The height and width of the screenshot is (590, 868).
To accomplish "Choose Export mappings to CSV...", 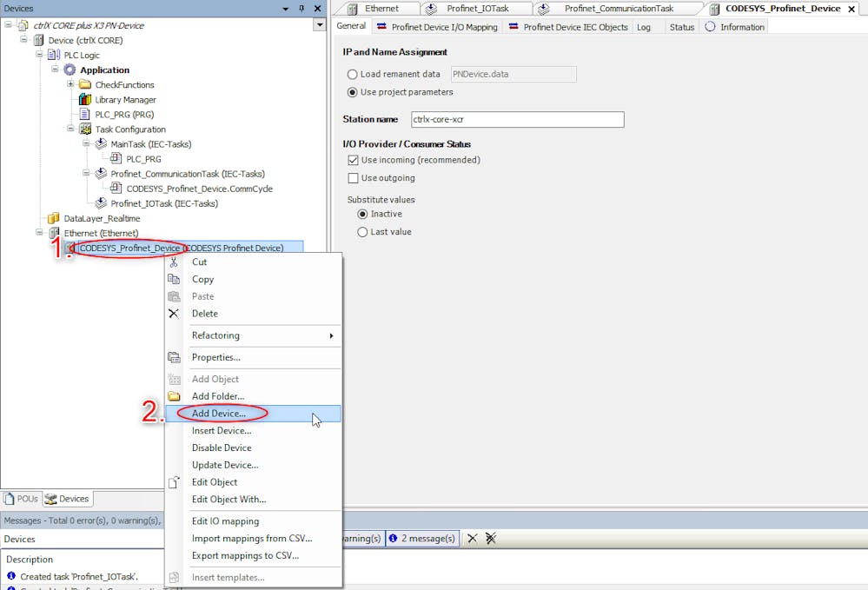I will pyautogui.click(x=254, y=556).
